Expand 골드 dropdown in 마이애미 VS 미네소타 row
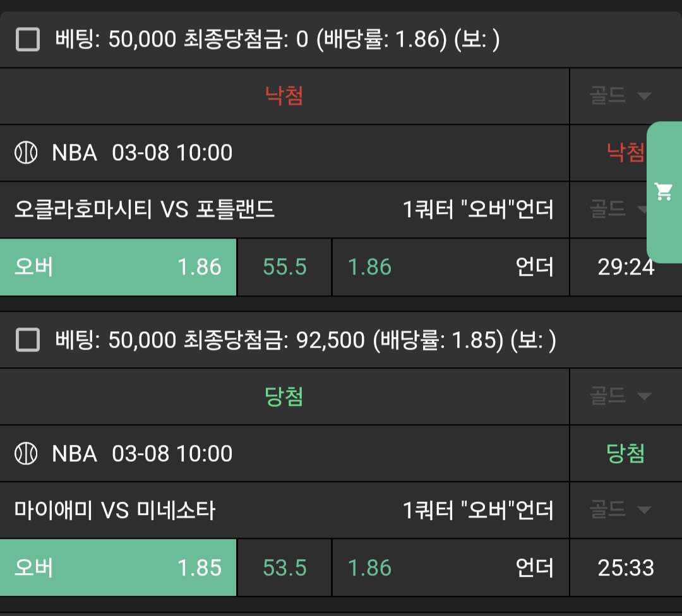Viewport: 682px width, 616px height. coord(619,509)
